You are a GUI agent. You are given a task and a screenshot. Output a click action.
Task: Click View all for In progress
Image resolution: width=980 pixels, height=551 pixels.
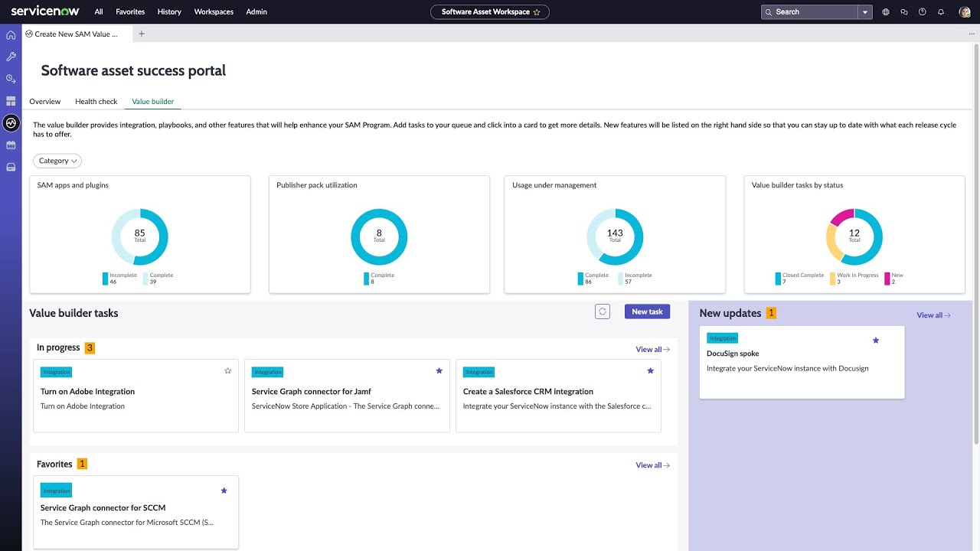pos(652,350)
